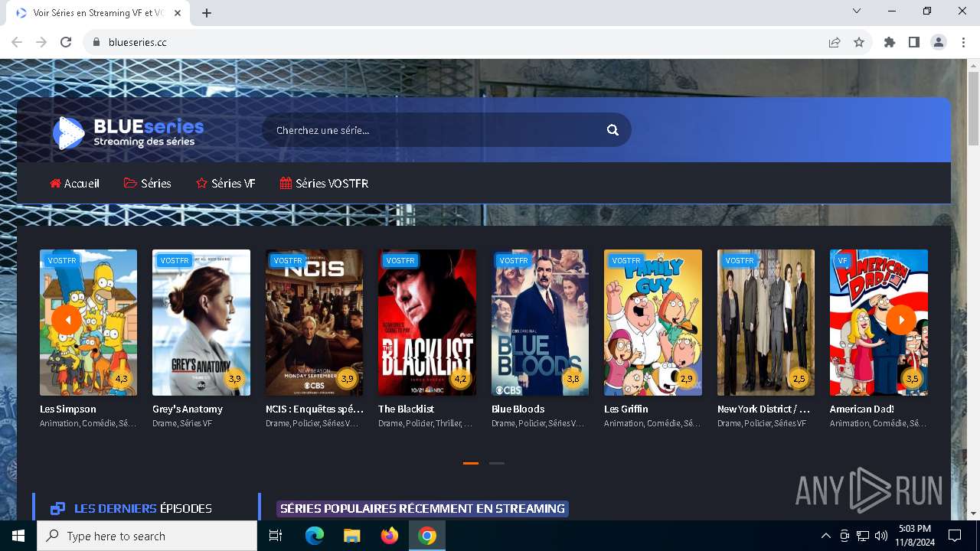Image resolution: width=980 pixels, height=551 pixels.
Task: Click the site lock icon
Action: [x=96, y=42]
